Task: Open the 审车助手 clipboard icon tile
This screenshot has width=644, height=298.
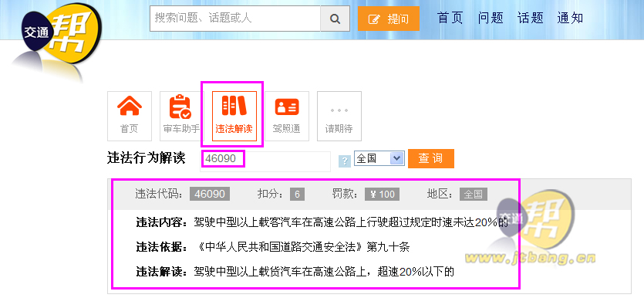Action: click(x=181, y=117)
